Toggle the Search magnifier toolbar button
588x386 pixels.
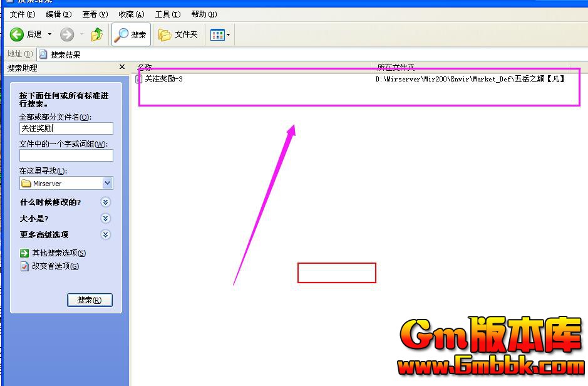pos(131,34)
